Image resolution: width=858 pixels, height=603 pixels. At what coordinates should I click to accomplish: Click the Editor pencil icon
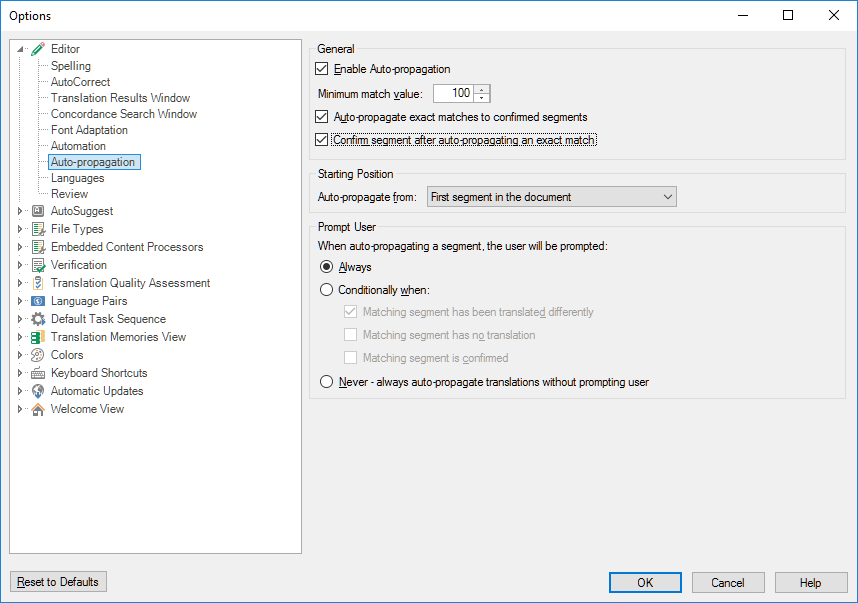pyautogui.click(x=38, y=49)
